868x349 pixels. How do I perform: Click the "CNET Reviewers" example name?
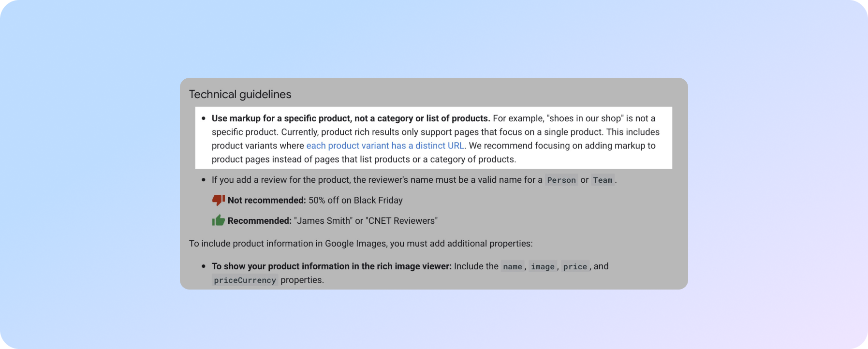coord(401,221)
